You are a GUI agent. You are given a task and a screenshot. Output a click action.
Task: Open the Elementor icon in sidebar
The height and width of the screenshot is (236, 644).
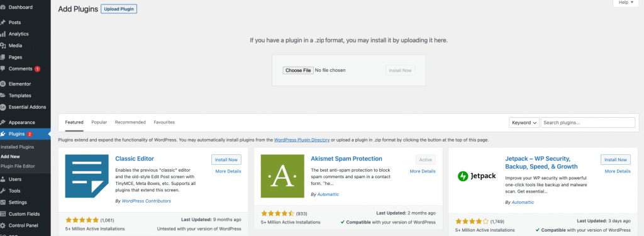(x=3, y=84)
